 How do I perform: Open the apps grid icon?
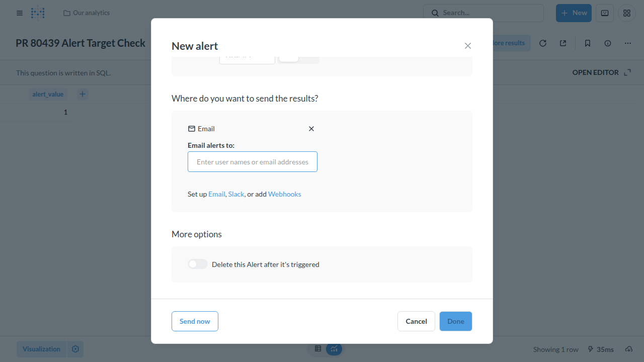[627, 13]
